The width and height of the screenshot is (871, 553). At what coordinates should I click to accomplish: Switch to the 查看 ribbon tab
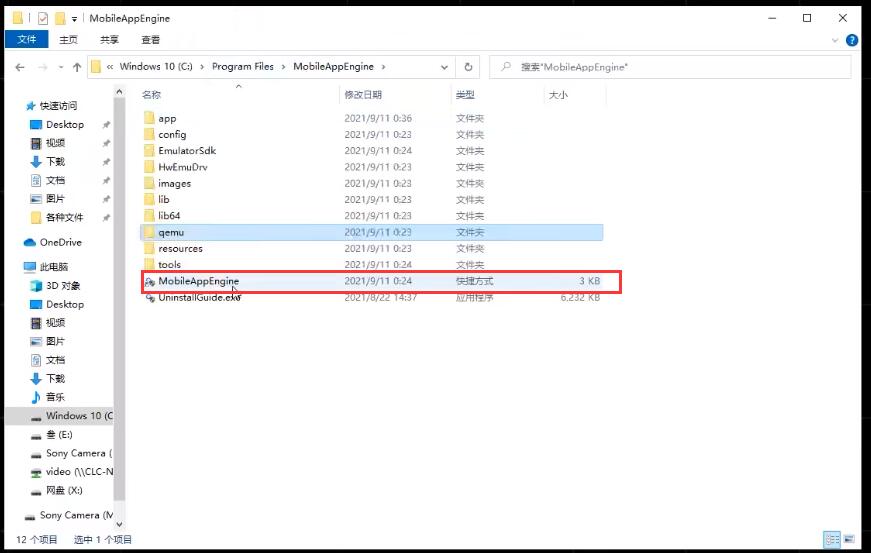click(x=150, y=40)
